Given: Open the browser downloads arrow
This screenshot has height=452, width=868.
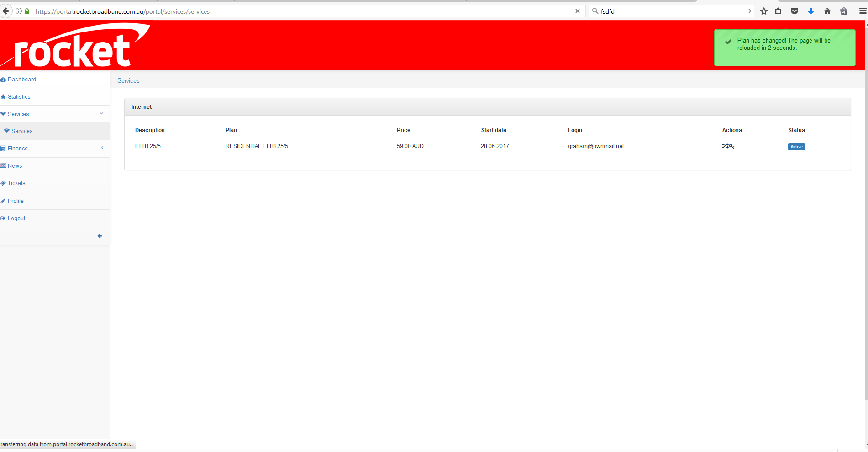Looking at the screenshot, I should coord(811,11).
